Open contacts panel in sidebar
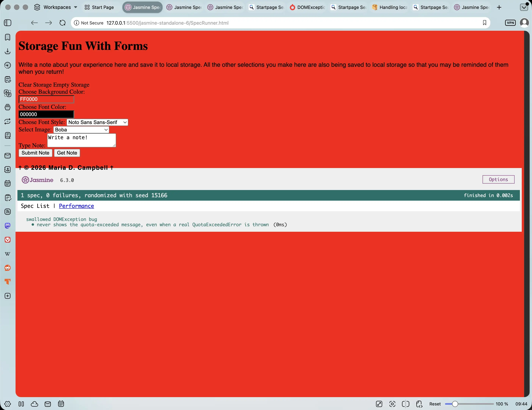532x410 pixels. 8,169
